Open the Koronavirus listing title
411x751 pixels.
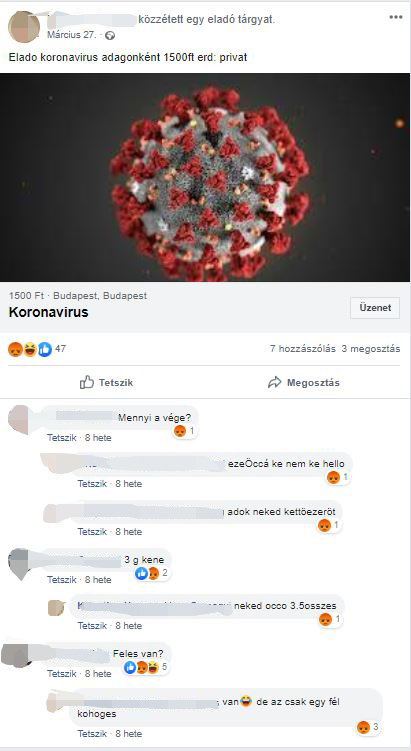[x=48, y=313]
